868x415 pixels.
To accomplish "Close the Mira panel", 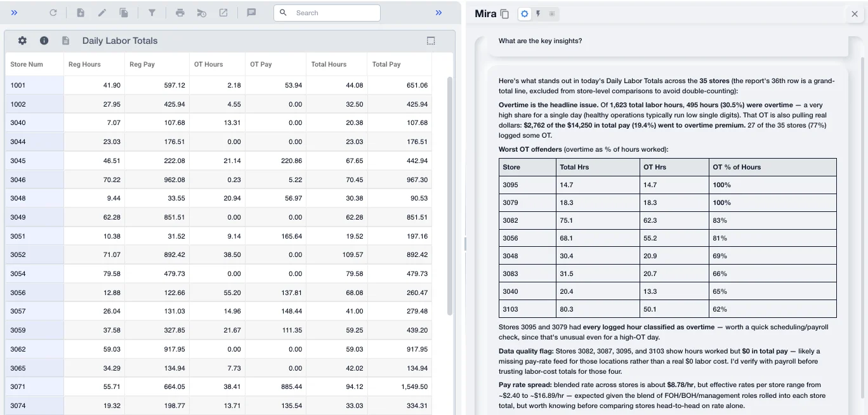I will 854,14.
